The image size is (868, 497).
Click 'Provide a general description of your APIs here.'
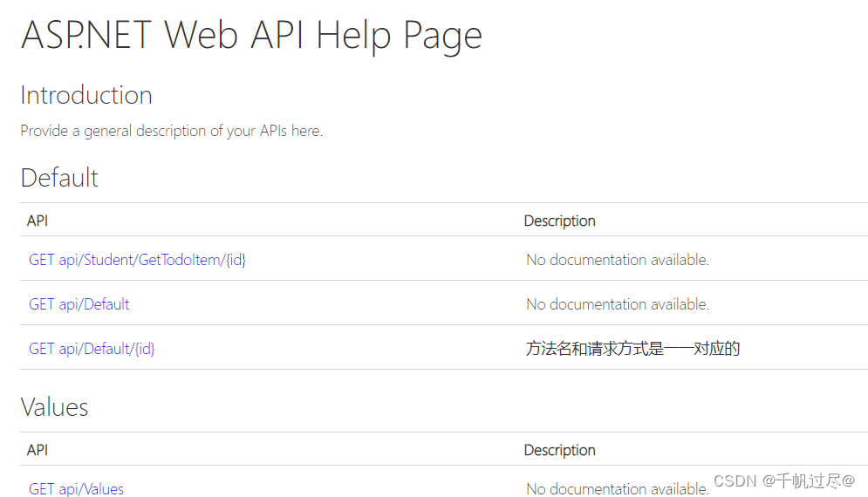[172, 131]
